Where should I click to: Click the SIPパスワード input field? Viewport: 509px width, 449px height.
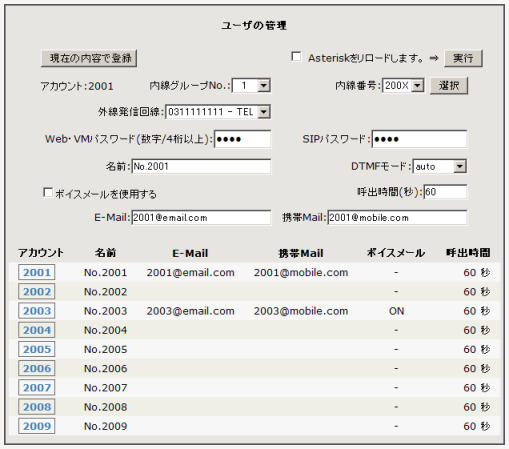click(x=419, y=139)
